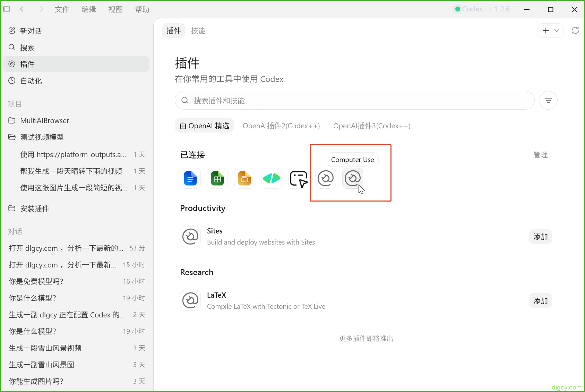Open the 文件 menu

(x=62, y=9)
